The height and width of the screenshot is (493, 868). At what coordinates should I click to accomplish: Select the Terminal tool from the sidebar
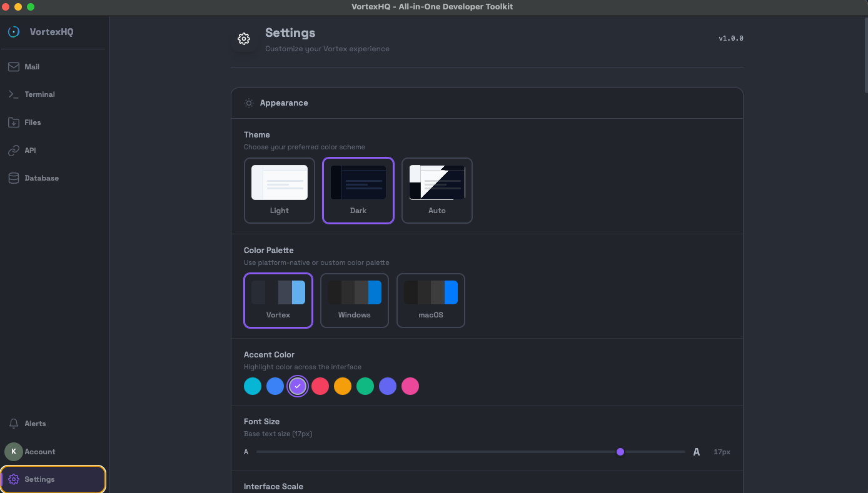[x=39, y=94]
